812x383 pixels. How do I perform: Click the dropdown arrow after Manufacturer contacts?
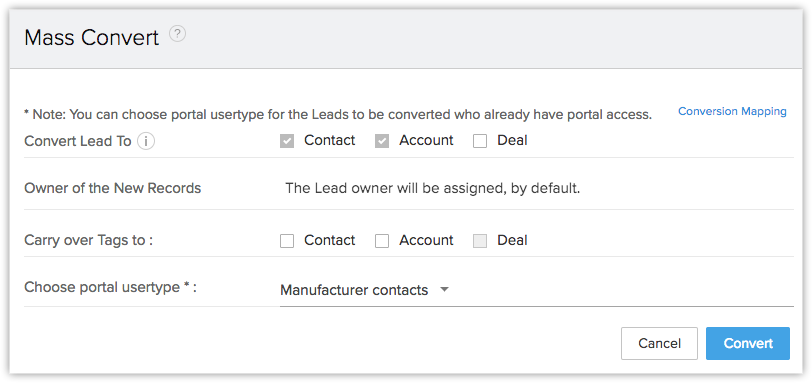pyautogui.click(x=444, y=290)
